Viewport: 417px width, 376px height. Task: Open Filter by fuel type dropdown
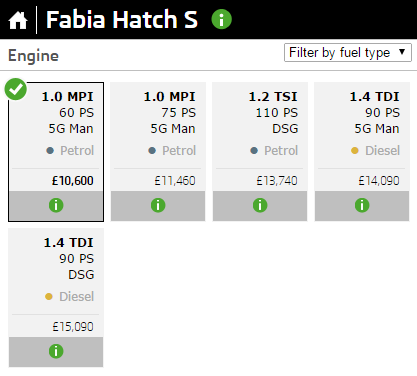pyautogui.click(x=348, y=53)
